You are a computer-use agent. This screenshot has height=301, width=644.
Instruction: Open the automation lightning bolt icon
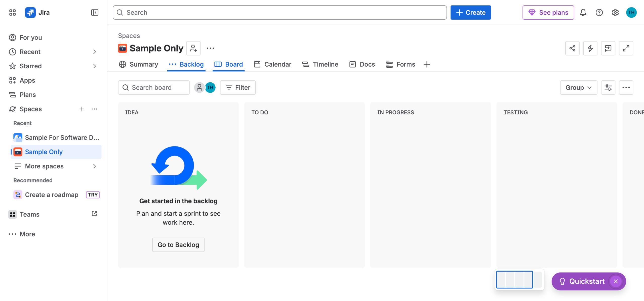[590, 48]
